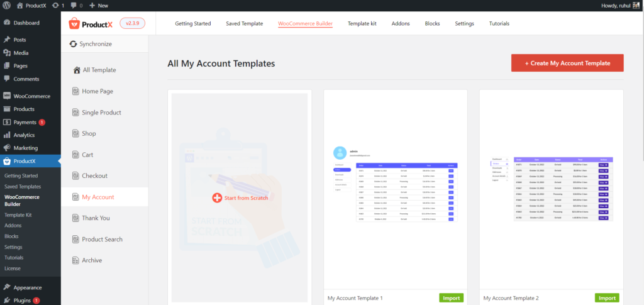Click the WordPress logo icon

tap(6, 6)
